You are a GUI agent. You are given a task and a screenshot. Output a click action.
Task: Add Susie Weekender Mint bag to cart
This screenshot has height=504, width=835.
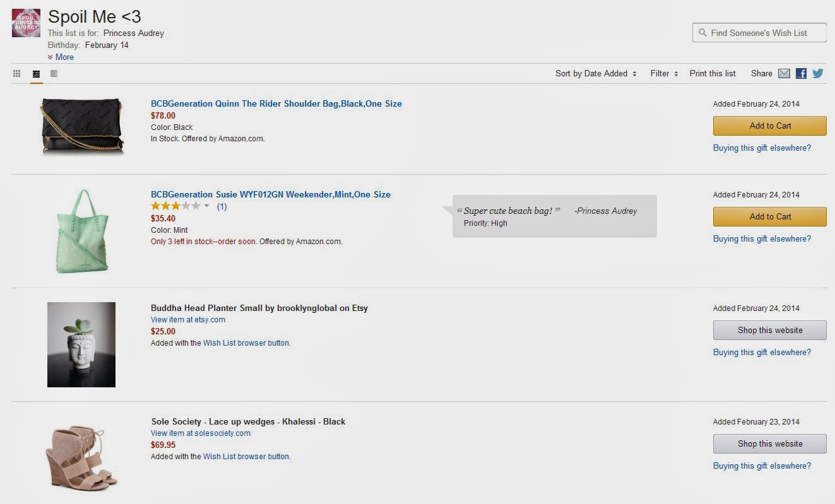[770, 216]
